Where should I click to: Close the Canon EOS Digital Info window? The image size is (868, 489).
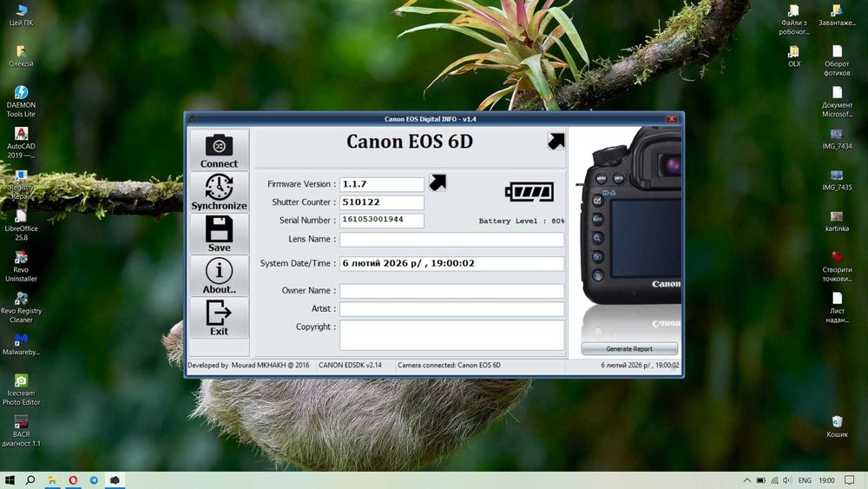coord(672,119)
